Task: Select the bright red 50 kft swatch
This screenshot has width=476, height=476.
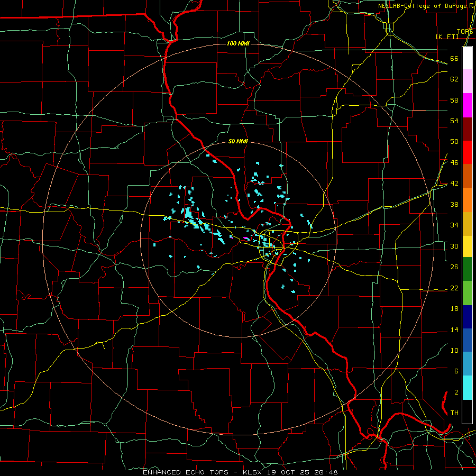Action: (467, 152)
